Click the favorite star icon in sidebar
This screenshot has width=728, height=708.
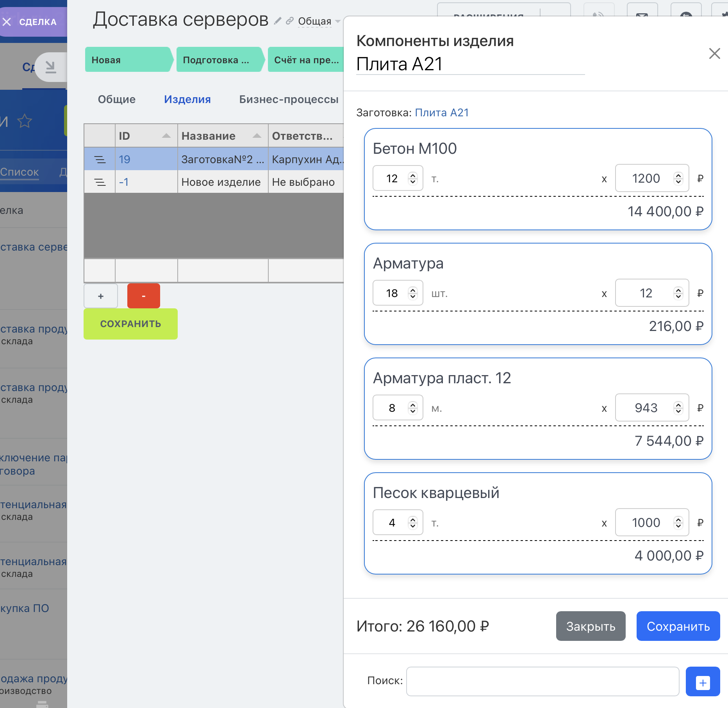point(25,121)
